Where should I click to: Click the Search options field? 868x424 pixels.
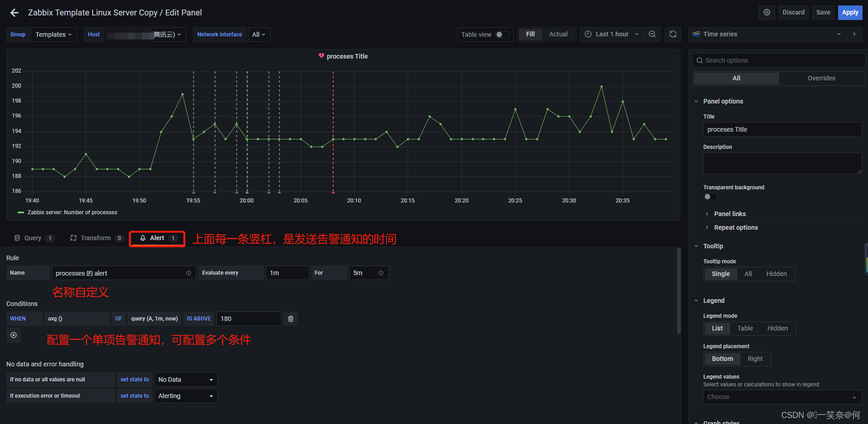(x=779, y=60)
